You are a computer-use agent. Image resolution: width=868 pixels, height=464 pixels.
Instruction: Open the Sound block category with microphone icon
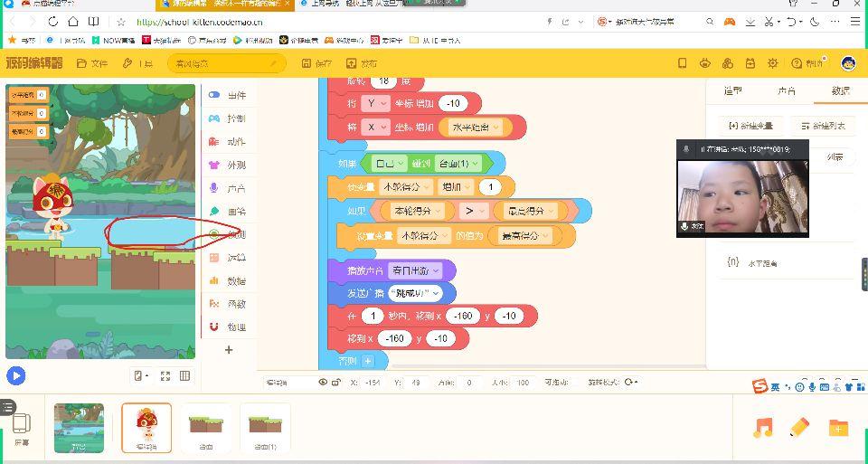pyautogui.click(x=227, y=188)
